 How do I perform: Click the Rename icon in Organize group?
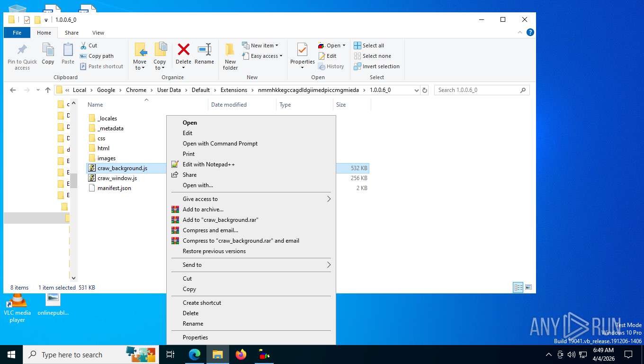(204, 49)
